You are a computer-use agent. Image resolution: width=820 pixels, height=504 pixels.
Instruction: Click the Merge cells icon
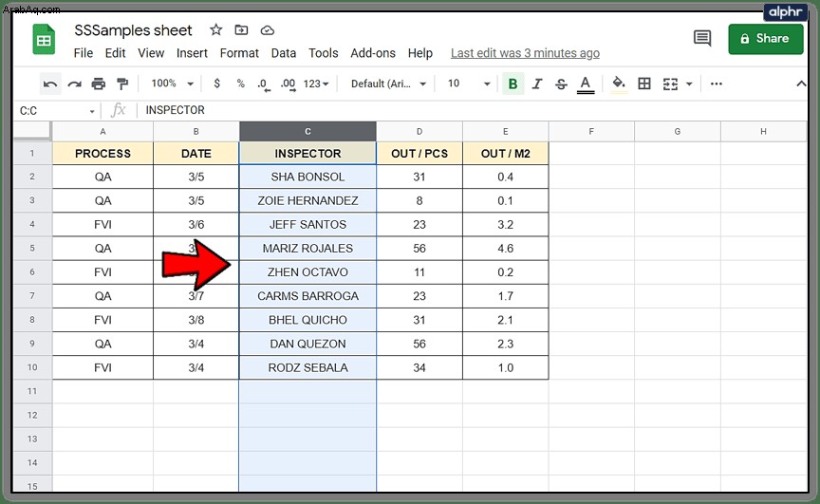pos(670,84)
